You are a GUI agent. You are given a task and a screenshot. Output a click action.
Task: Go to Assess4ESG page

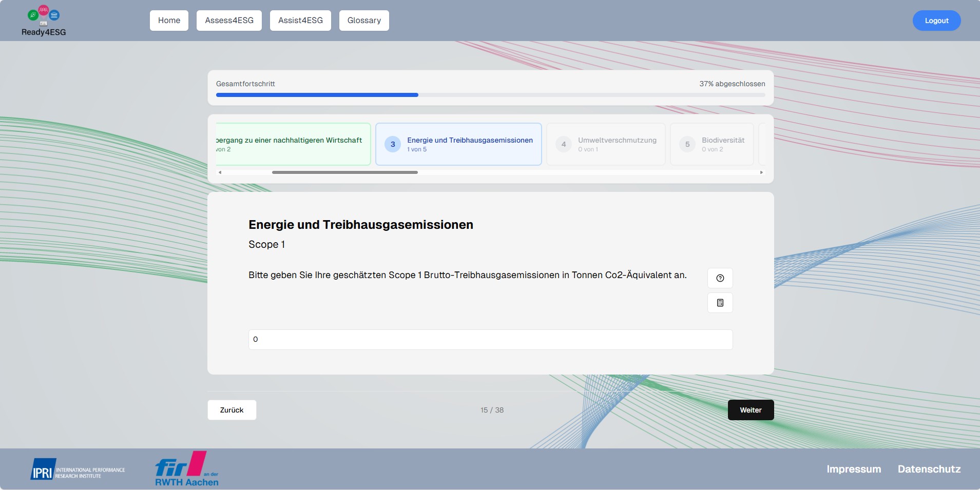coord(229,21)
